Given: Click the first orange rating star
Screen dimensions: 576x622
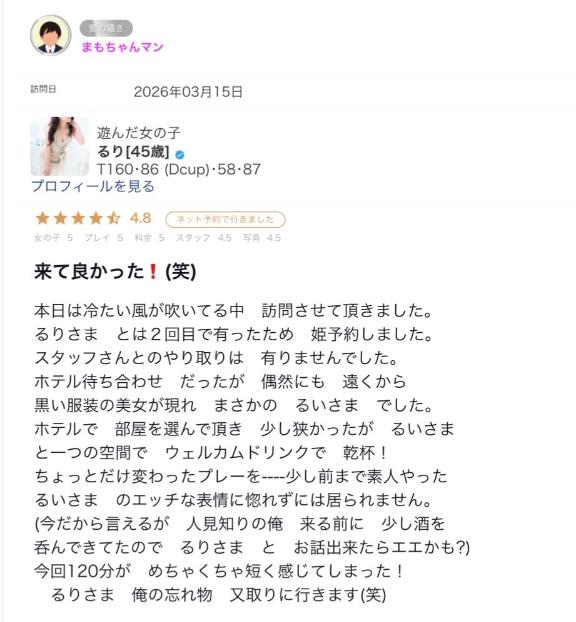Looking at the screenshot, I should [42, 218].
